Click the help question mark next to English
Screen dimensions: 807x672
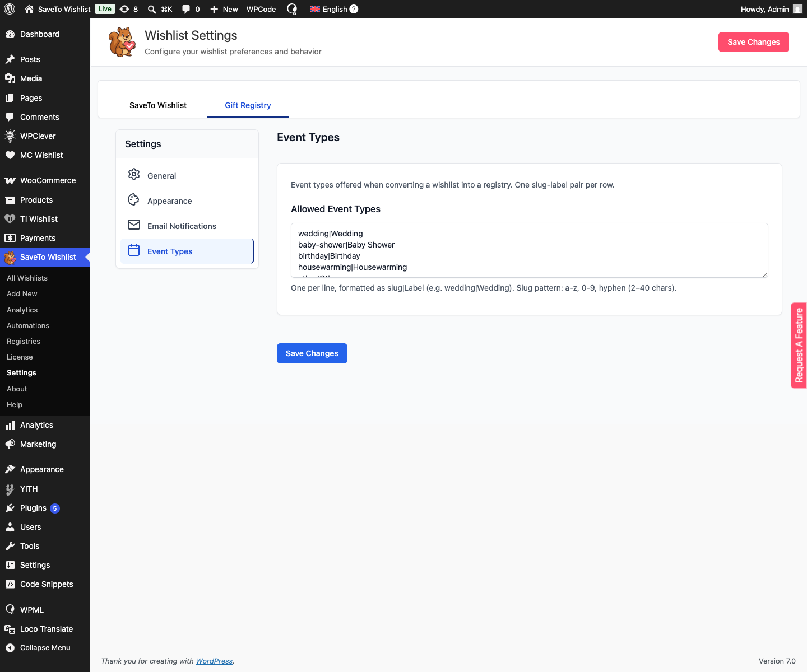(354, 9)
